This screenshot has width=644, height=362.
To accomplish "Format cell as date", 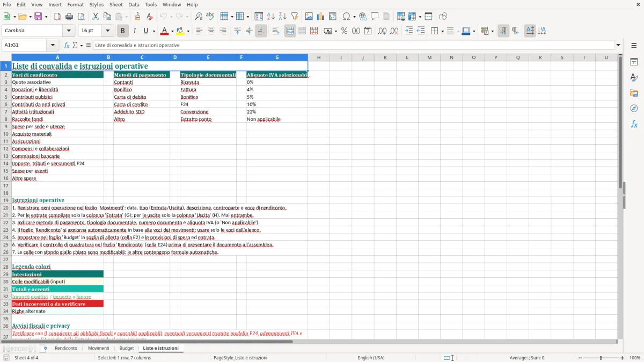I will [368, 31].
